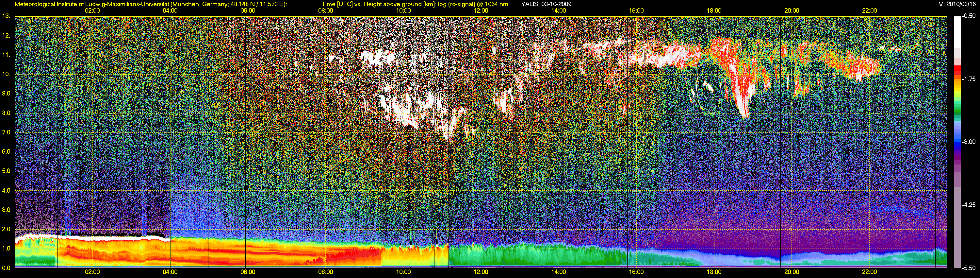Click the '11.' height axis label
The image size is (980, 278).
pyautogui.click(x=6, y=55)
